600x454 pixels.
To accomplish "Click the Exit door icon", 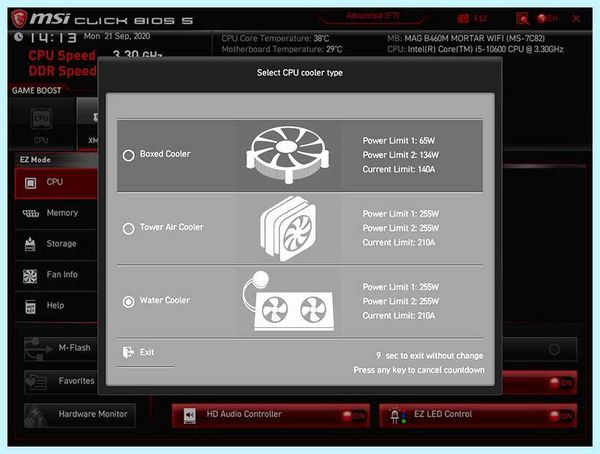I will pyautogui.click(x=128, y=352).
